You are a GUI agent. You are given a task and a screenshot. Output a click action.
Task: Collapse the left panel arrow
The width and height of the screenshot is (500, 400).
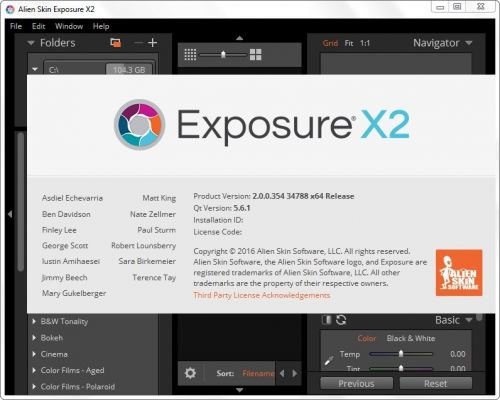[x=10, y=214]
